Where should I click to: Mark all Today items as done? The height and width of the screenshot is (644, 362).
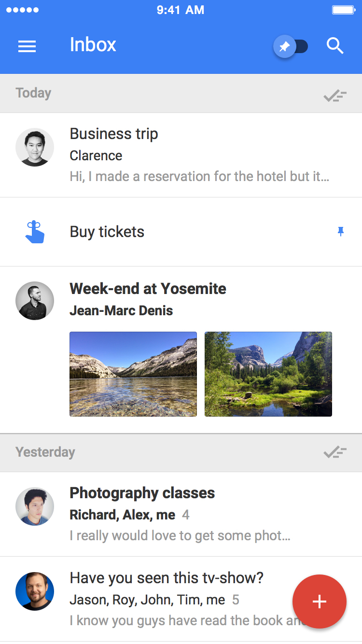click(335, 95)
